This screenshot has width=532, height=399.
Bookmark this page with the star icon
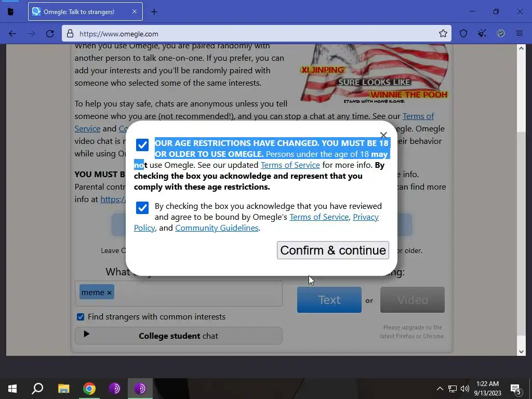click(x=443, y=33)
